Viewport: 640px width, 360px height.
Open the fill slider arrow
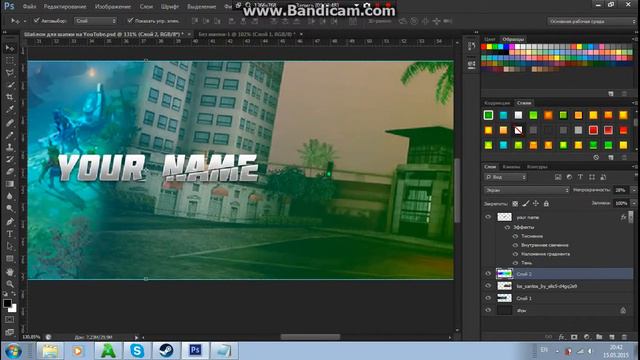(633, 203)
